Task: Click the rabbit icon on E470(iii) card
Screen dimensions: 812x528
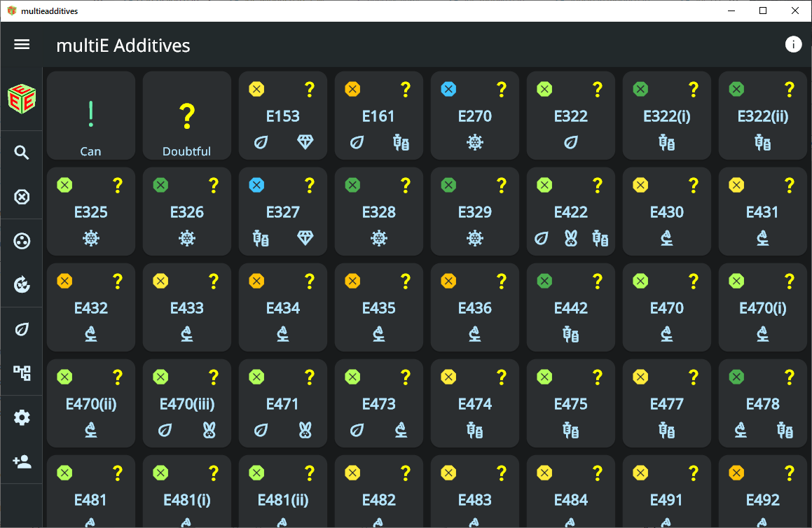Action: pyautogui.click(x=209, y=430)
